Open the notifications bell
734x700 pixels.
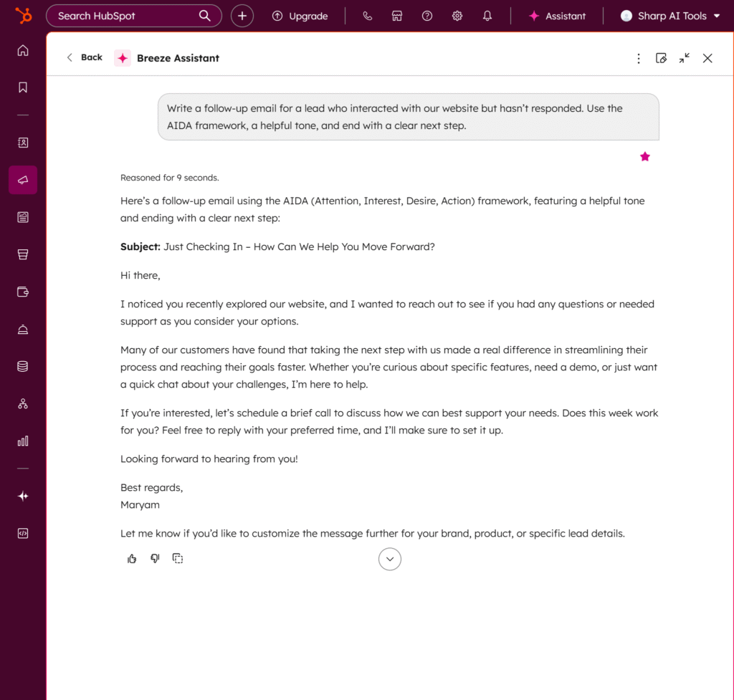[x=487, y=16]
